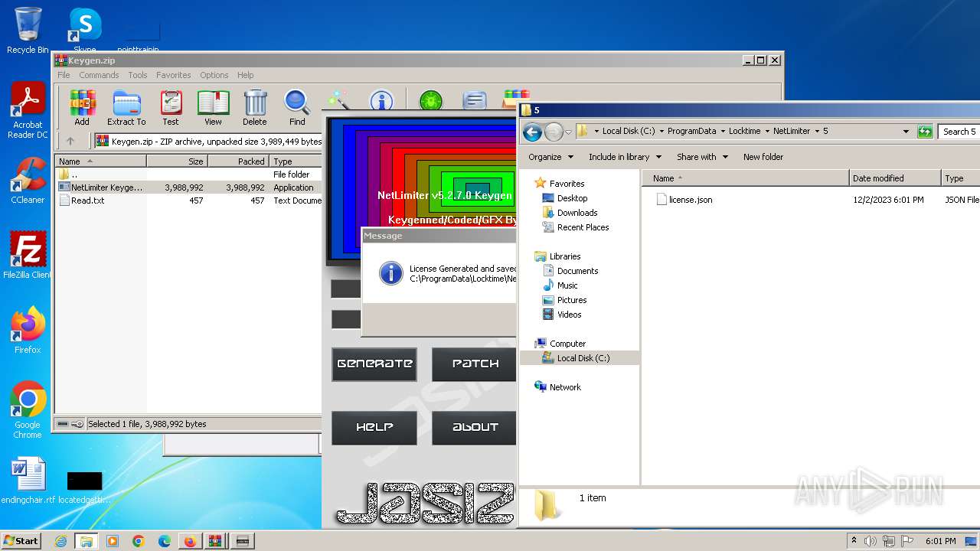980x551 pixels.
Task: Click Extract To in WinRAR toolbar
Action: pos(126,107)
